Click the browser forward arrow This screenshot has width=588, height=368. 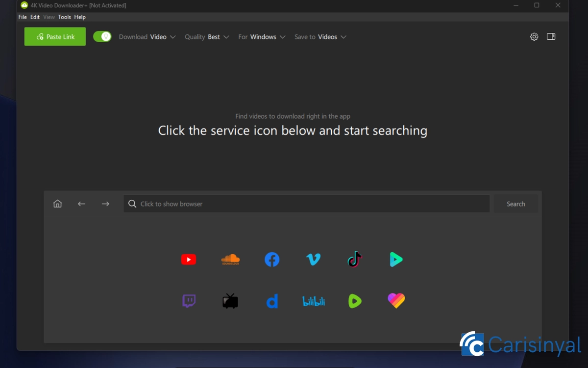click(x=105, y=204)
